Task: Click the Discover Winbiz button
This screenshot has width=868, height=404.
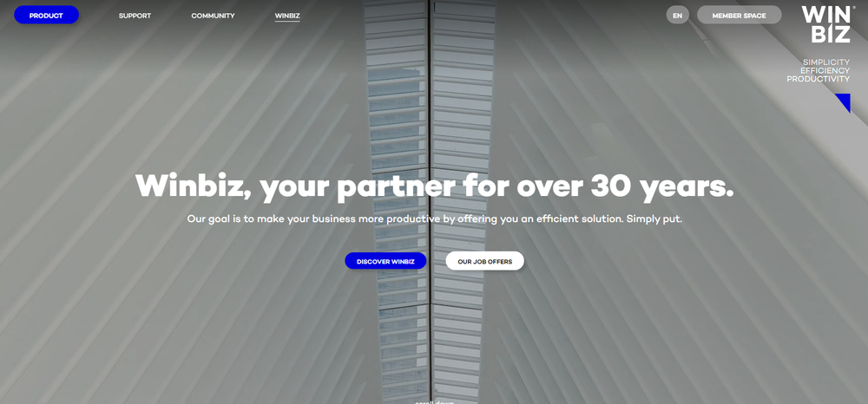Action: click(x=386, y=261)
